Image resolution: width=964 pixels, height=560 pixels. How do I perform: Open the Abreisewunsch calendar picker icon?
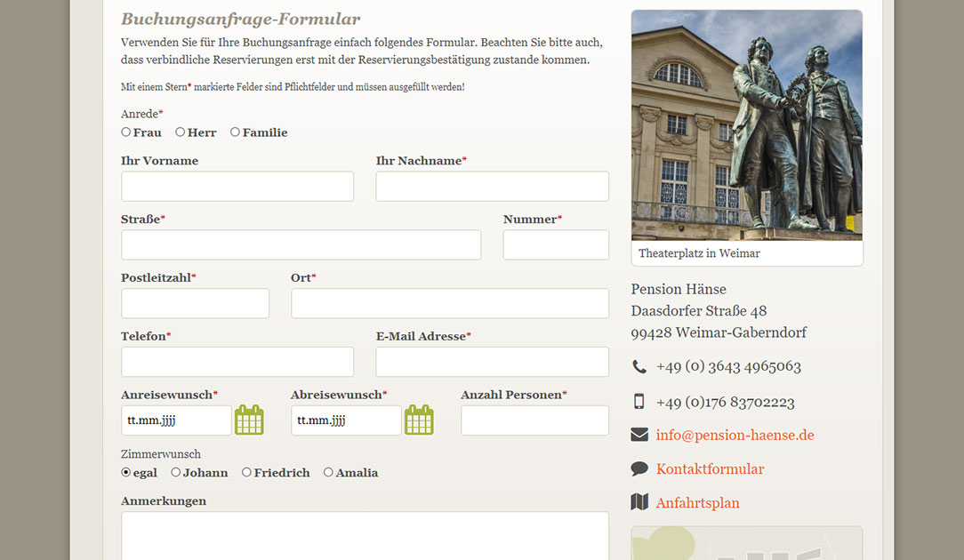coord(419,420)
